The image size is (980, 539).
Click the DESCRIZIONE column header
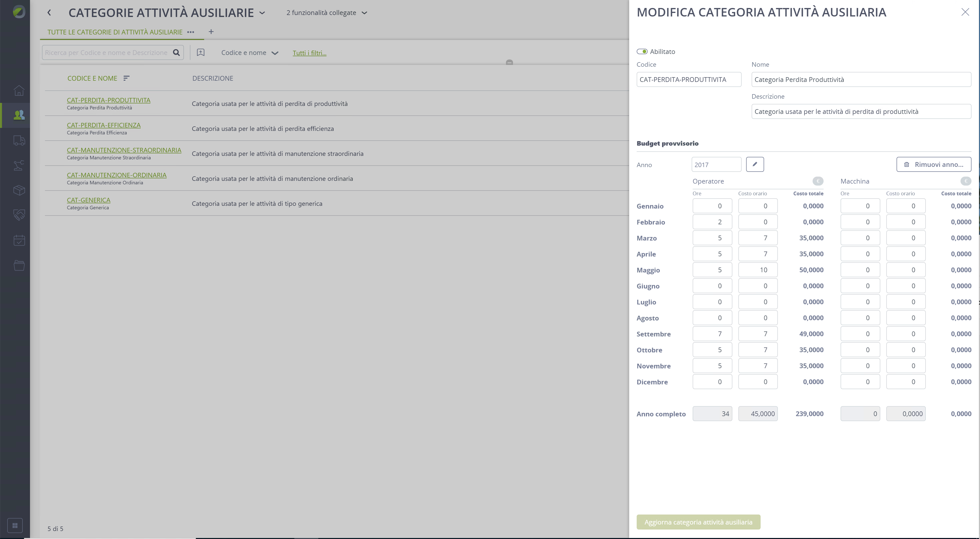point(213,78)
